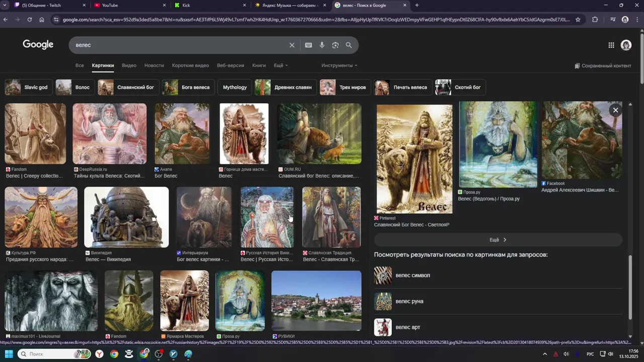Open the on-screen keyboard input tool
Image resolution: width=644 pixels, height=362 pixels.
tap(308, 45)
